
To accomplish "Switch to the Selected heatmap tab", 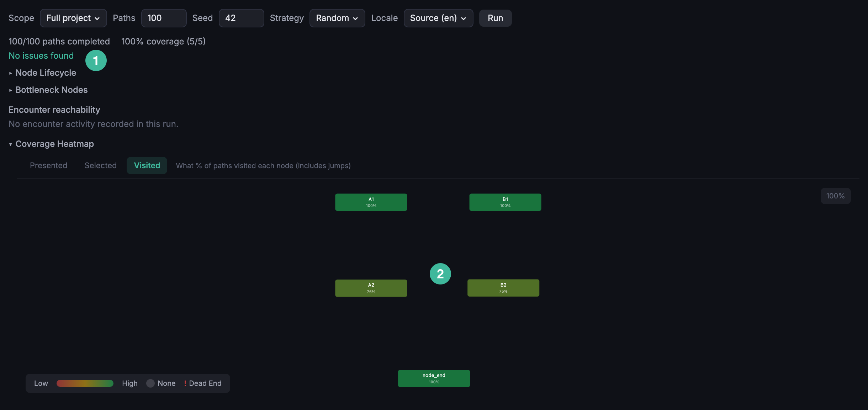I will click(101, 166).
